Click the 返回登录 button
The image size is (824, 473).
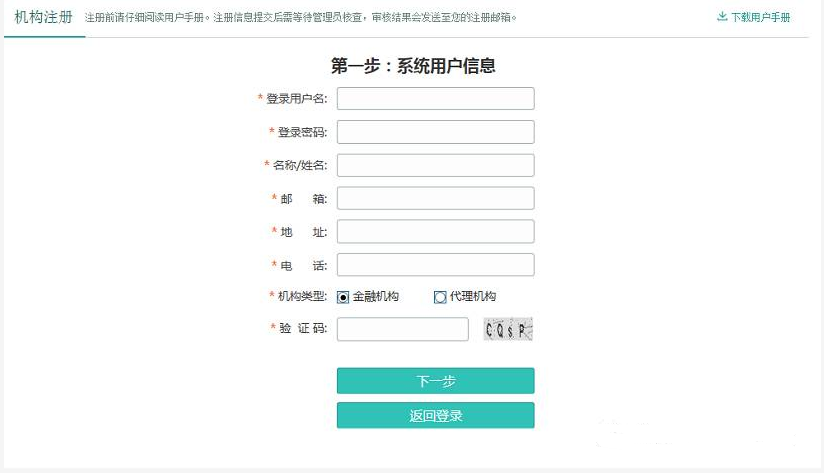click(x=436, y=415)
